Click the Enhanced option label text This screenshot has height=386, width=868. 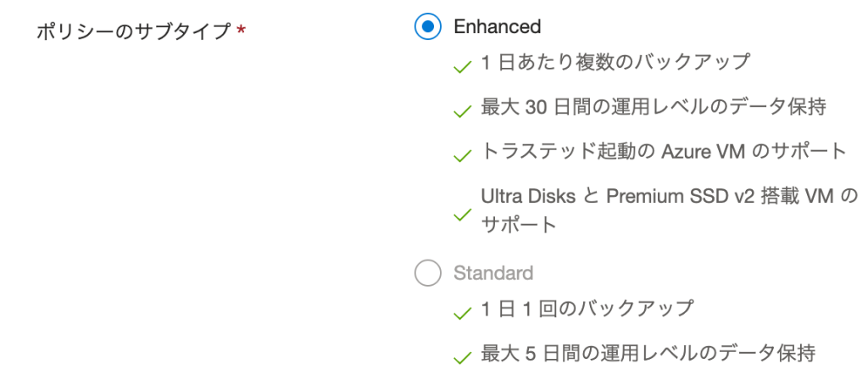coord(497,27)
